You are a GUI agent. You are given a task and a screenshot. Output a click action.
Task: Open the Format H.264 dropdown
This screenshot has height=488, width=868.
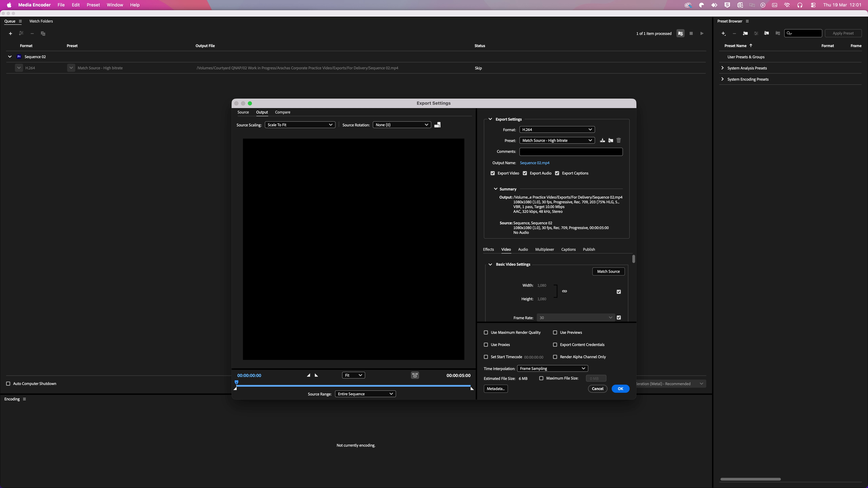(x=557, y=130)
